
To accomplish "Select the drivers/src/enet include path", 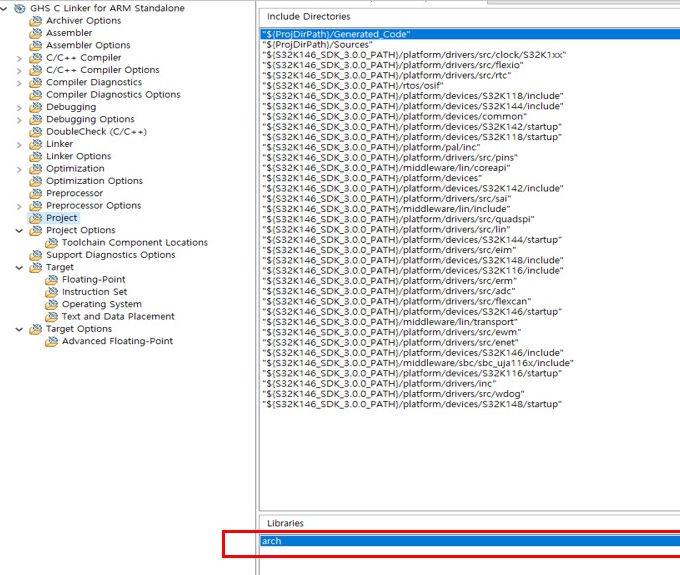I will [x=390, y=343].
